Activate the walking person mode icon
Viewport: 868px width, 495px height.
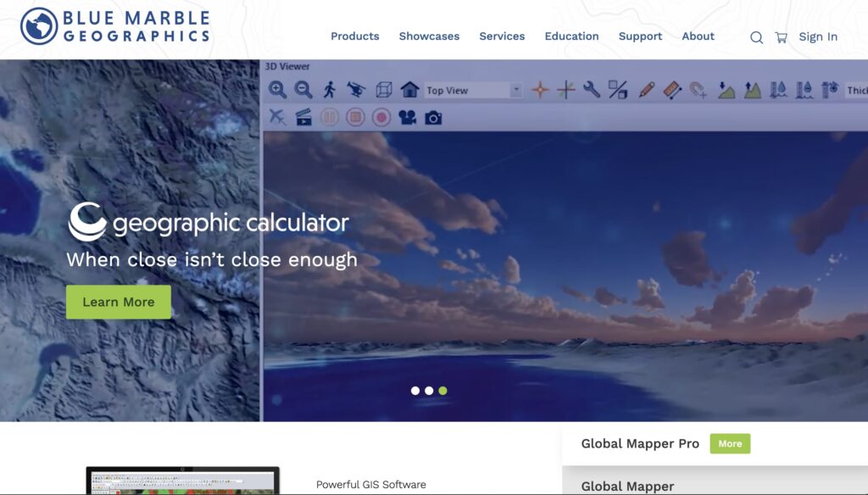point(330,90)
